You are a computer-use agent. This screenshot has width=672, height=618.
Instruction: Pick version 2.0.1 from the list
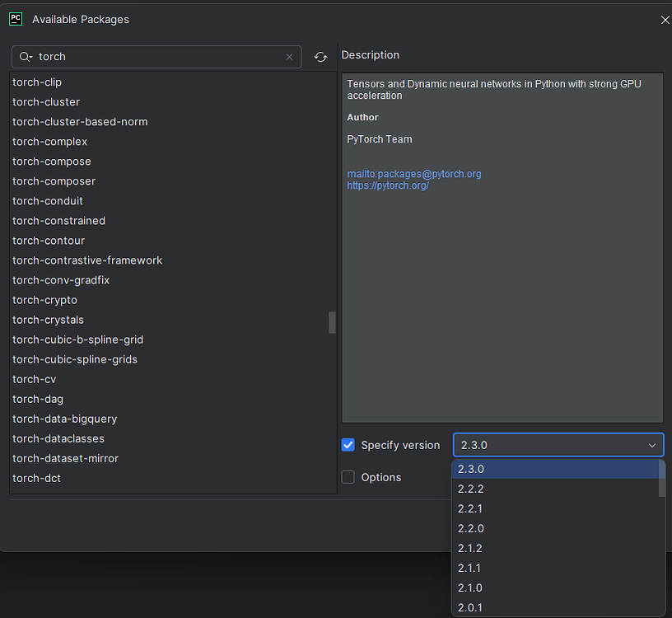(x=470, y=607)
